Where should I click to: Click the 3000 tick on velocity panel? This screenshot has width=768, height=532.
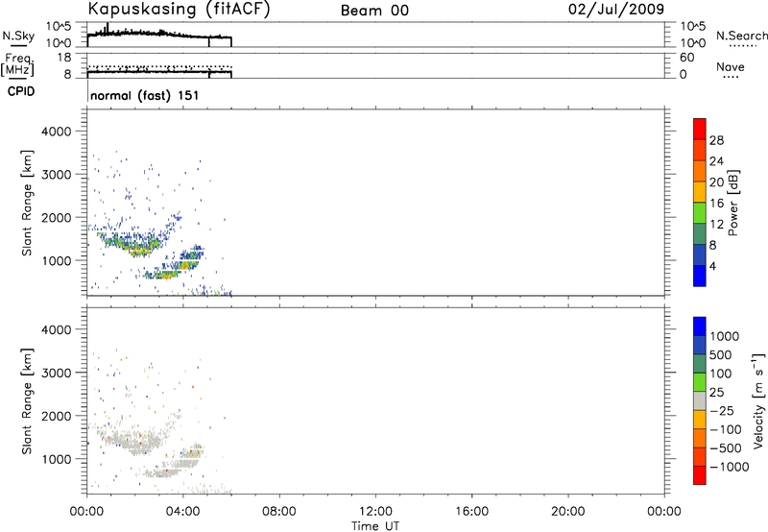click(57, 373)
